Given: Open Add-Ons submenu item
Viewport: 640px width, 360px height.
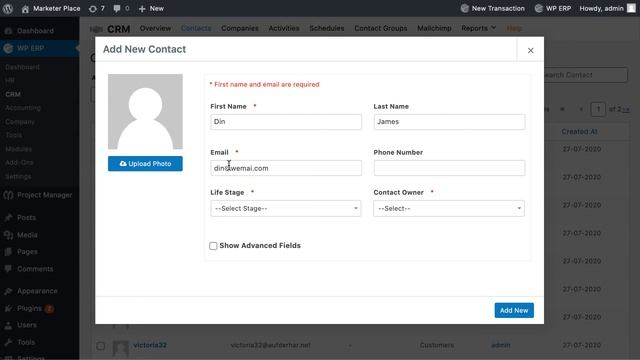Looking at the screenshot, I should coord(19,162).
